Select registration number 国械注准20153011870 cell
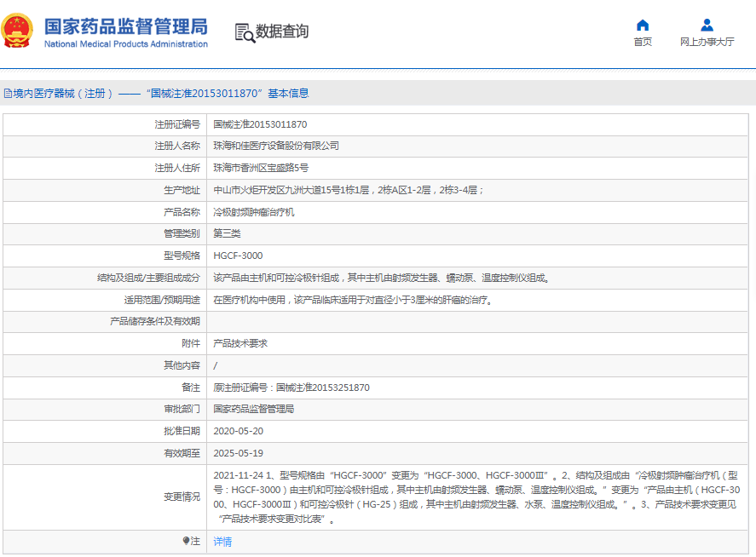The height and width of the screenshot is (557, 756). pyautogui.click(x=260, y=124)
